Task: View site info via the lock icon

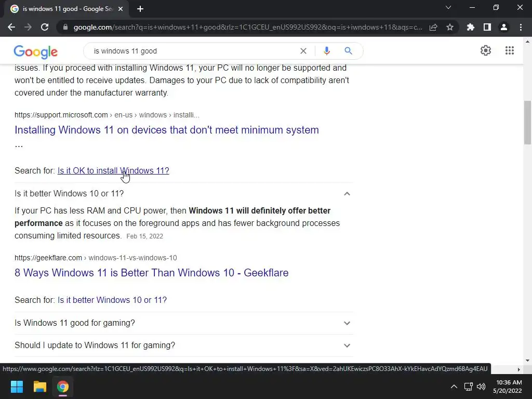Action: click(x=65, y=27)
